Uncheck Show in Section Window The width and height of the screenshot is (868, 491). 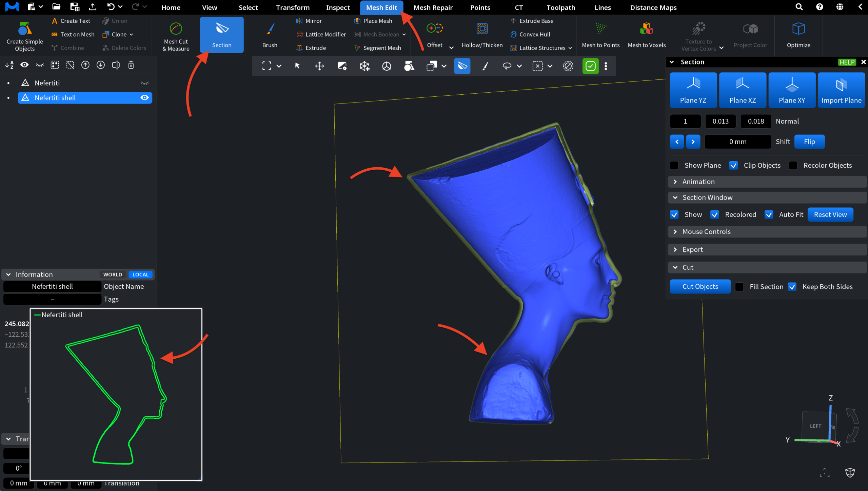pos(674,214)
